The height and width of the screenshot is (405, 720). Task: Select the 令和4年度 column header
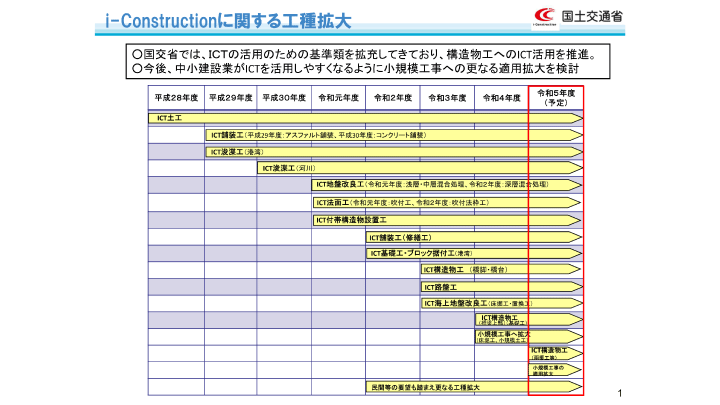501,98
